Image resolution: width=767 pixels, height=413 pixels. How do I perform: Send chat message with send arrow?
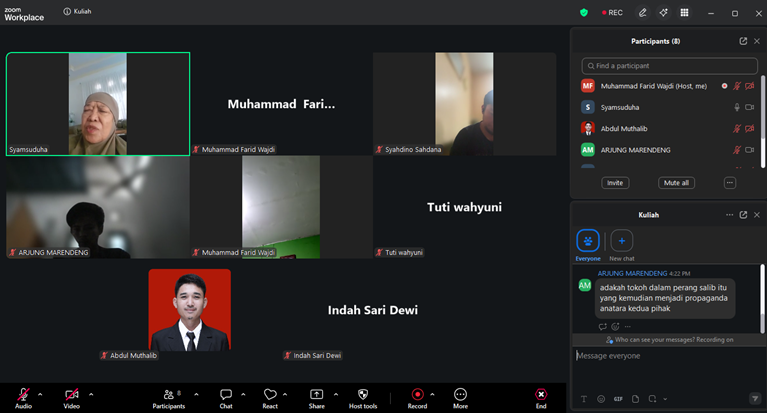pyautogui.click(x=755, y=399)
